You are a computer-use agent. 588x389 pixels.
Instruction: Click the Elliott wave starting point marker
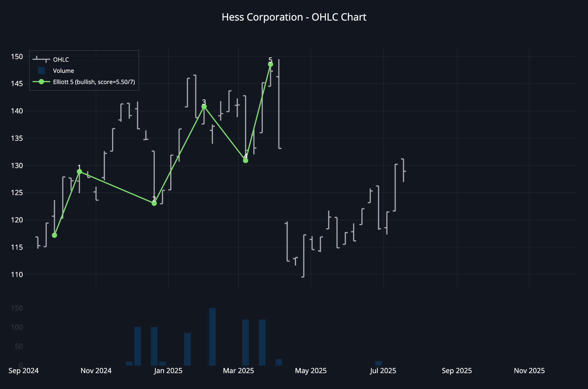coord(54,235)
